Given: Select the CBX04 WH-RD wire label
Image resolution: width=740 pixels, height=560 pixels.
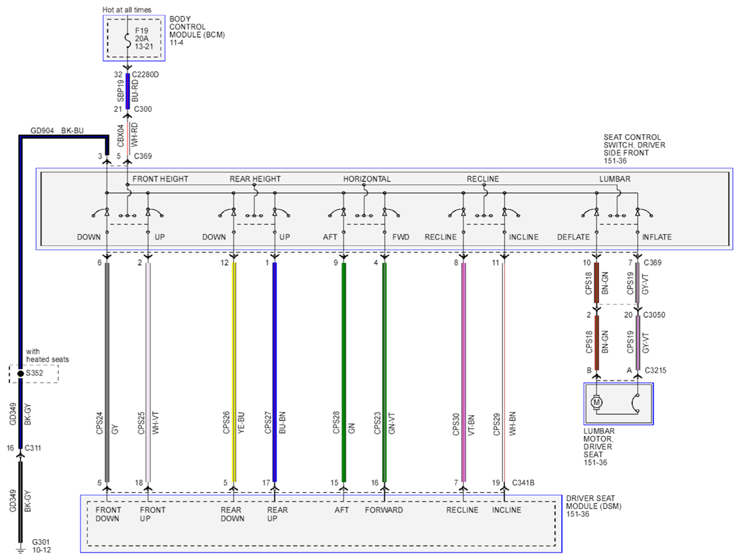Looking at the screenshot, I should [x=128, y=135].
